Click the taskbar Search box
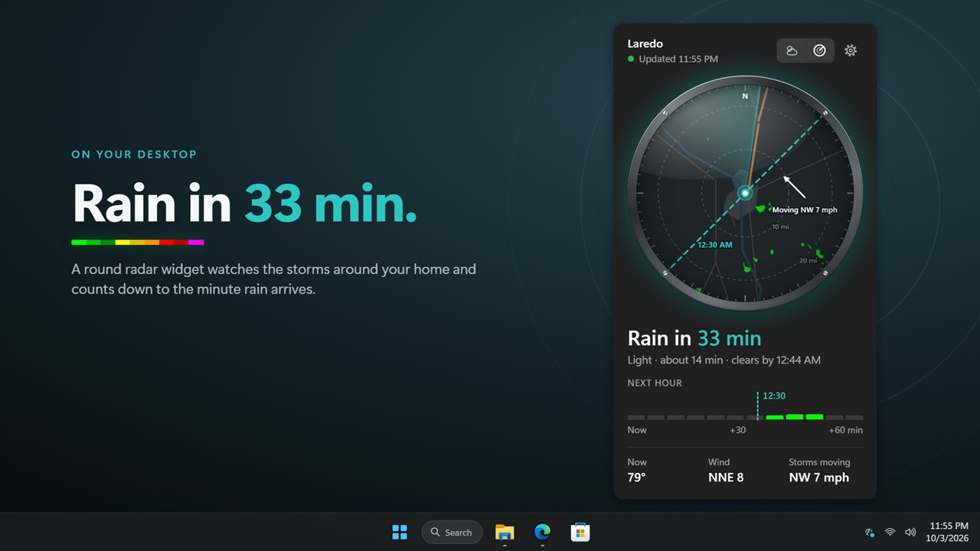Viewport: 980px width, 551px height. tap(452, 532)
